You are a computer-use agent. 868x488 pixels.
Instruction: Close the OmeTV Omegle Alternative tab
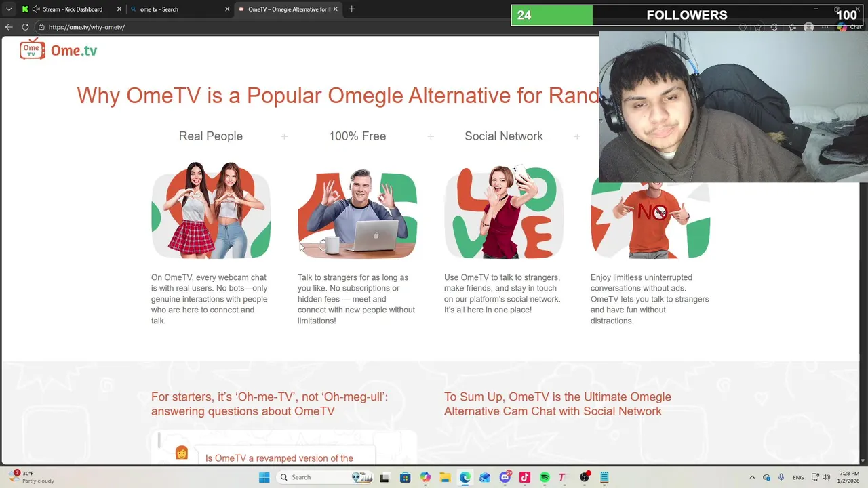click(335, 9)
